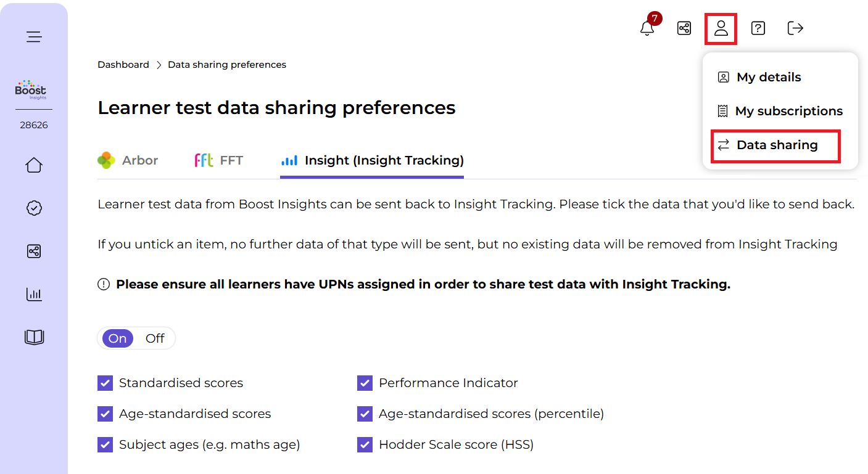Image resolution: width=868 pixels, height=474 pixels.
Task: Select My subscriptions menu item
Action: point(780,111)
